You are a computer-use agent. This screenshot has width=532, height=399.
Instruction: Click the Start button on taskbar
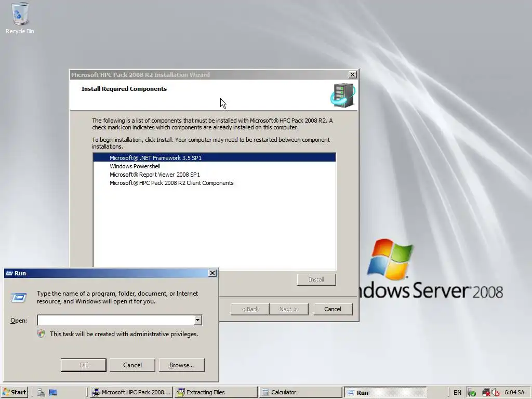click(x=14, y=392)
